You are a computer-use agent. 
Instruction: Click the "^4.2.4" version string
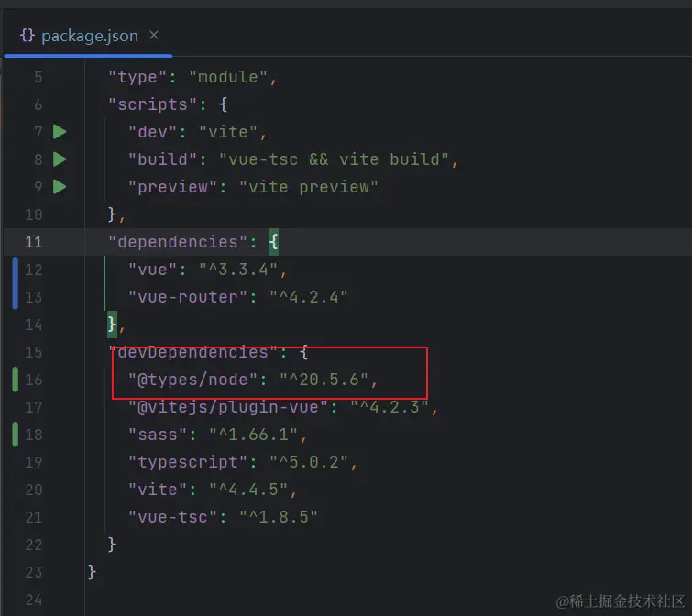click(x=309, y=297)
